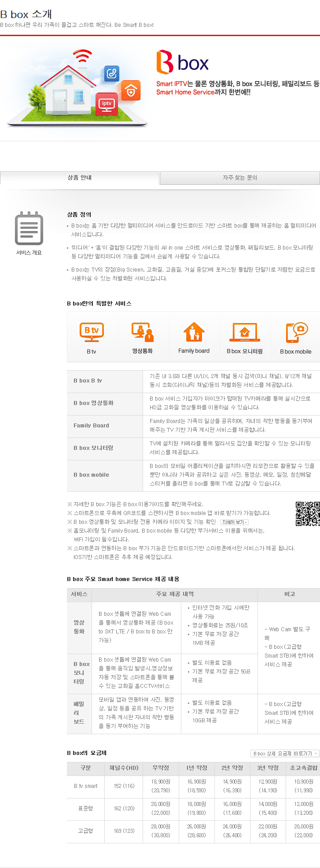Click the 1년 약정 column header
Image resolution: width=320 pixels, height=868 pixels.
[196, 768]
